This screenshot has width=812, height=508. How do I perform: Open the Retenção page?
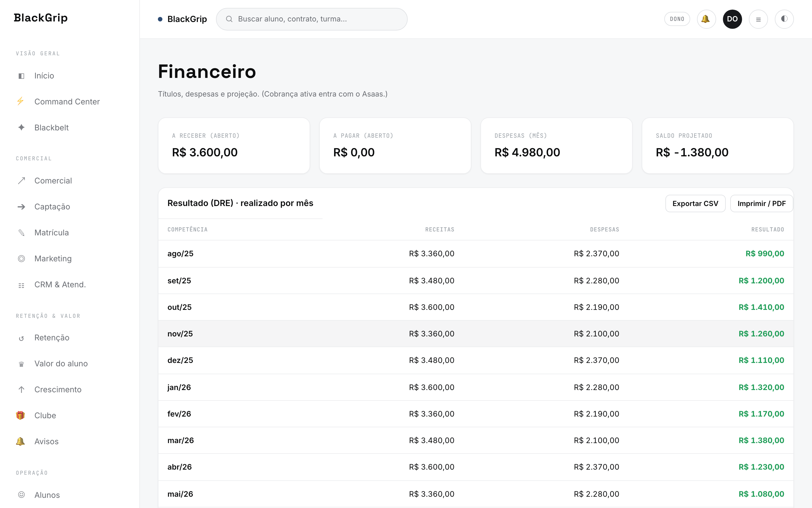(70, 338)
